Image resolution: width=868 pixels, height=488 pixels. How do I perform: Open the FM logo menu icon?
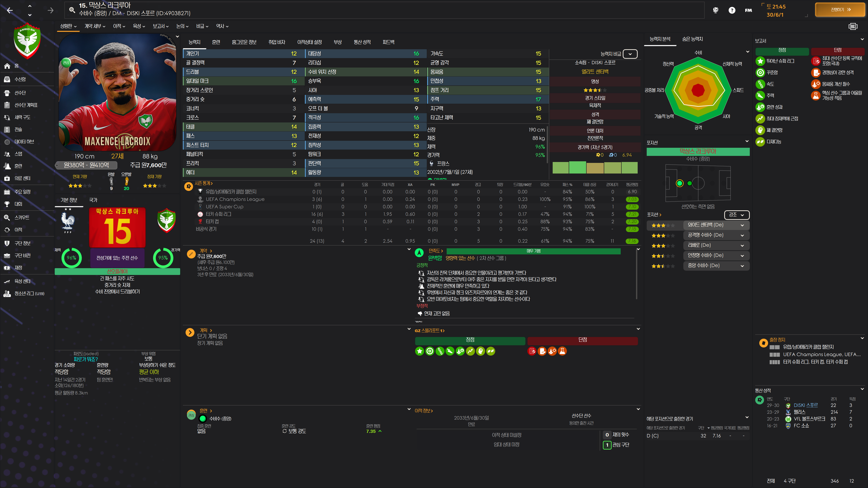[748, 10]
